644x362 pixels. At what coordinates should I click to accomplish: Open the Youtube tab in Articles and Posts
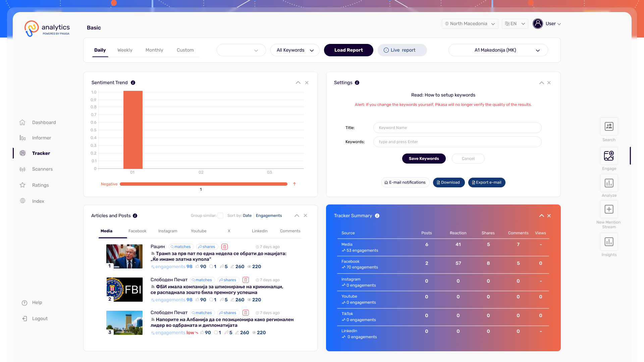click(199, 231)
